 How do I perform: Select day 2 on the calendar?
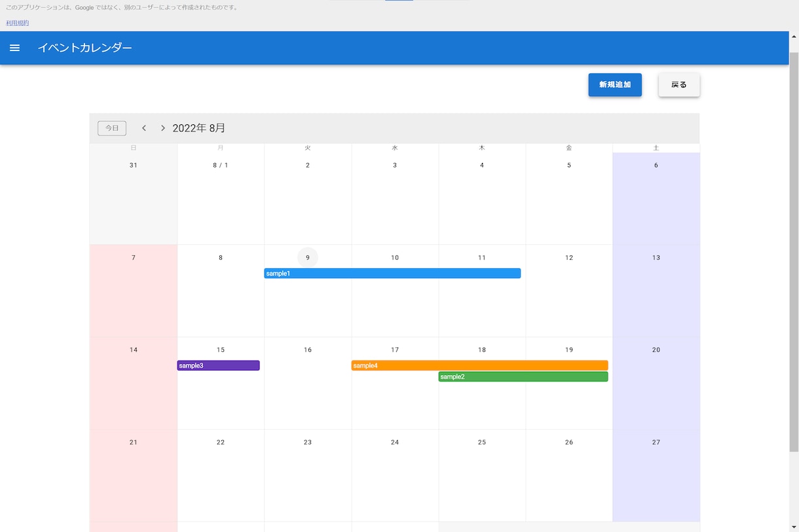coord(308,166)
